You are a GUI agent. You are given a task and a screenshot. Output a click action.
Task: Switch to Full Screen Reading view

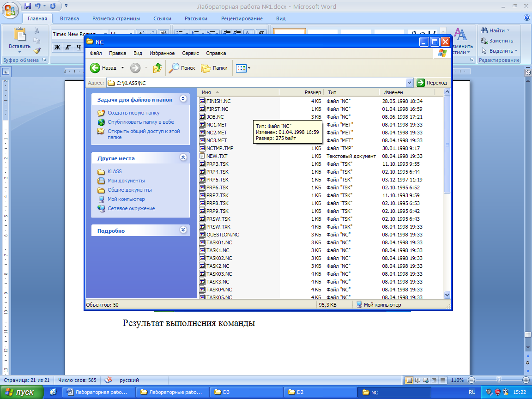(x=417, y=381)
